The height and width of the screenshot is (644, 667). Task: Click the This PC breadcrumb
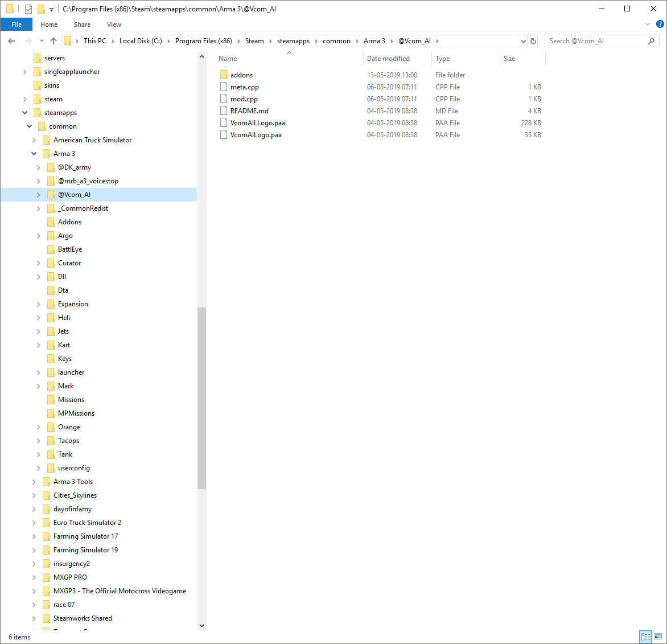pos(95,41)
